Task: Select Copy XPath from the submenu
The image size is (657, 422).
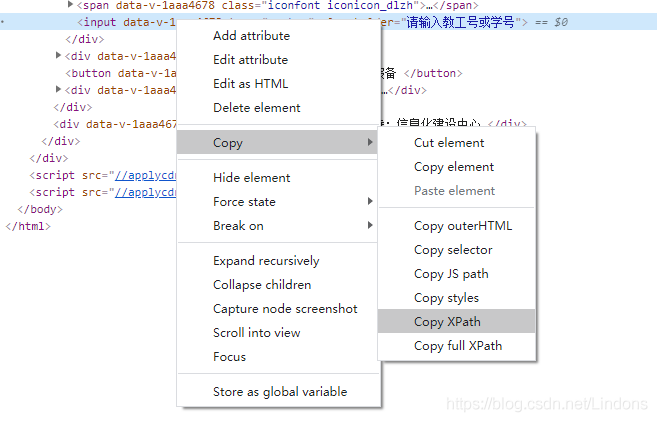Action: [448, 322]
